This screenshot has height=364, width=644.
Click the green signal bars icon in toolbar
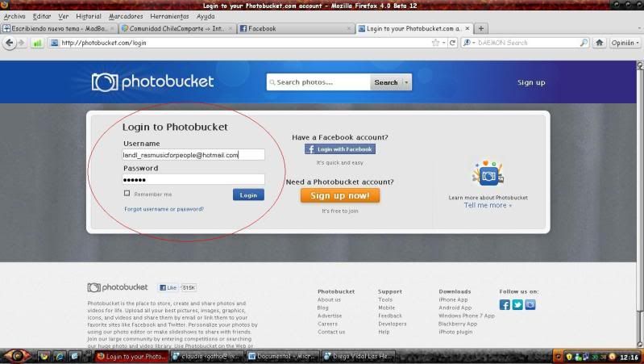click(x=37, y=43)
